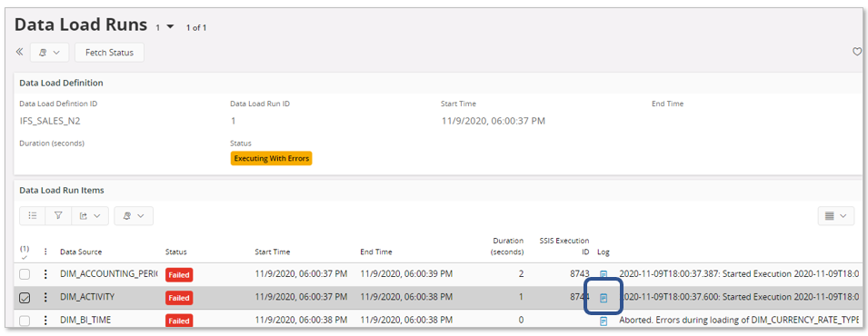This screenshot has width=868, height=336.
Task: Toggle the list view icon in run items toolbar
Action: point(33,216)
